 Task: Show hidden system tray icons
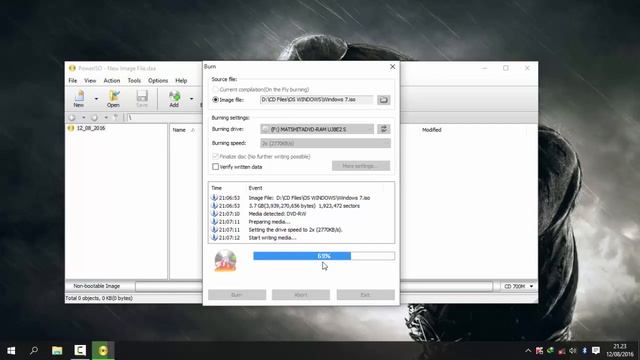pyautogui.click(x=528, y=351)
